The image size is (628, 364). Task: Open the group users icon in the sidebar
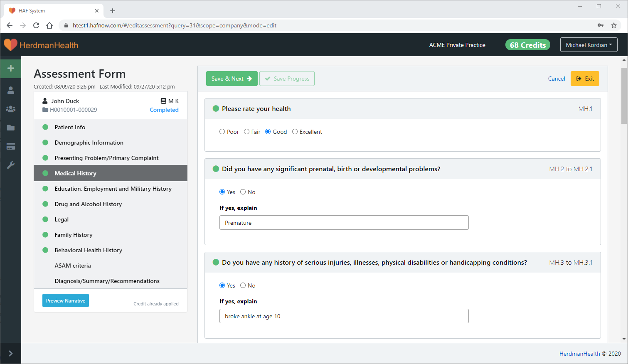coord(11,109)
